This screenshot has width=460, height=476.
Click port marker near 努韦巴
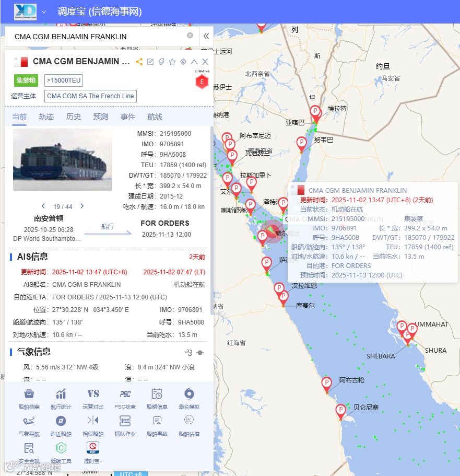point(301,144)
